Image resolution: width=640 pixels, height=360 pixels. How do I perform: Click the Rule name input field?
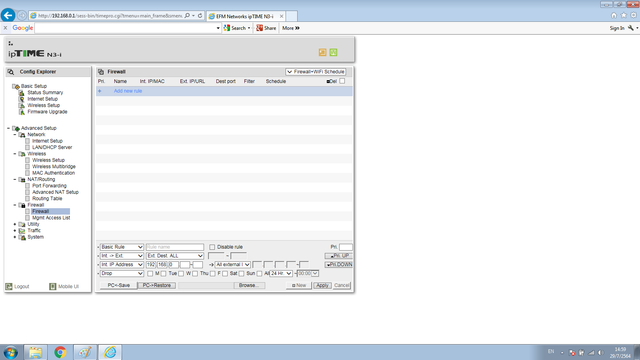tap(175, 247)
